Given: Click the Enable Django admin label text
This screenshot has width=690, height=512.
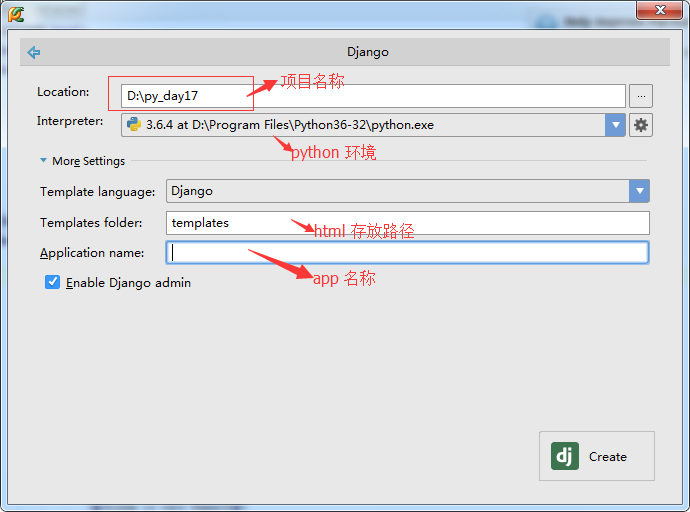Looking at the screenshot, I should pos(128,283).
